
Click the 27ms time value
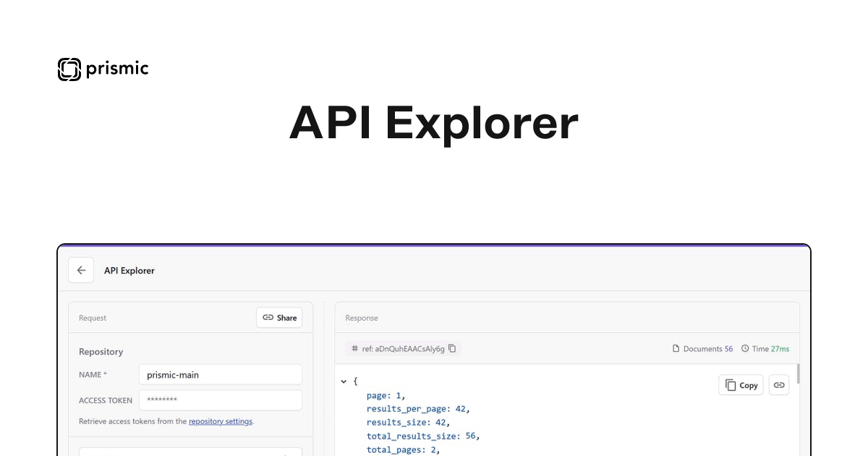click(x=780, y=349)
